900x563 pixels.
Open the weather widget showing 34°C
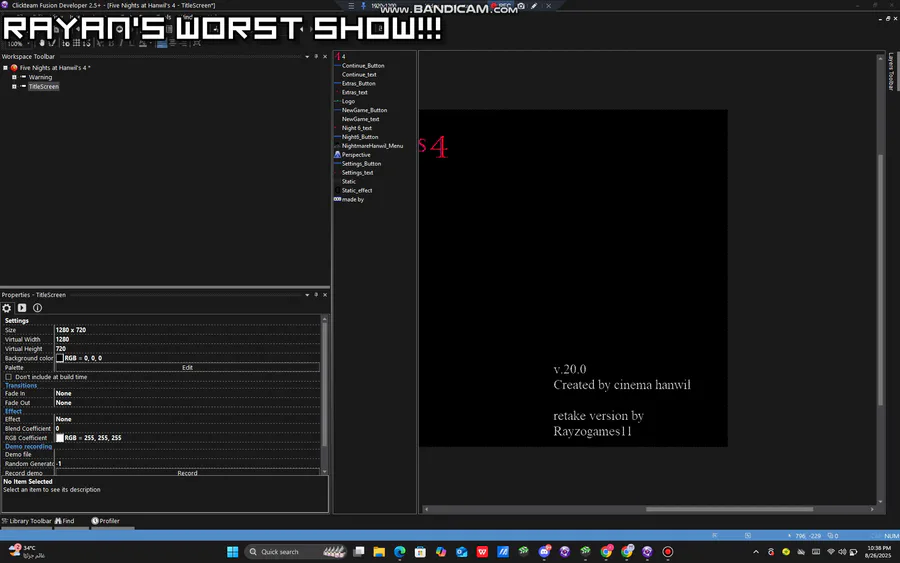26,552
